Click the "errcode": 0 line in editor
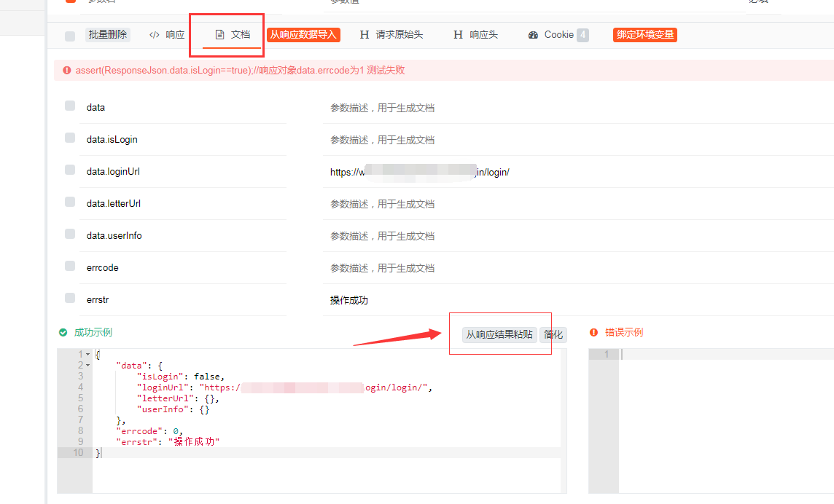The width and height of the screenshot is (834, 504). 149,430
